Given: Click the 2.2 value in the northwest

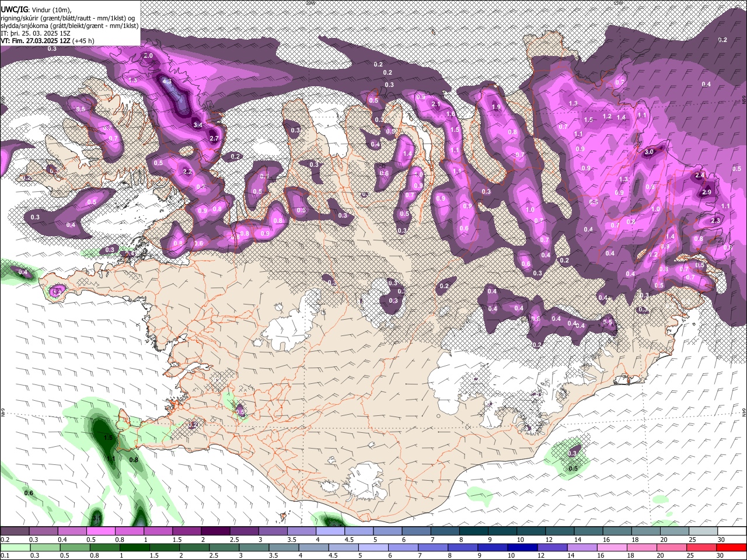Looking at the screenshot, I should point(187,171).
